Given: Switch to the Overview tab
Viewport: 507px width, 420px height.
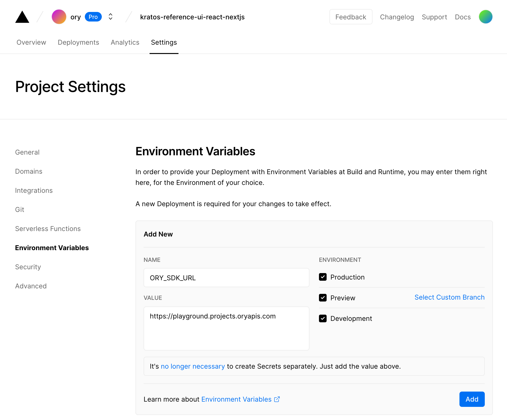Looking at the screenshot, I should (31, 43).
